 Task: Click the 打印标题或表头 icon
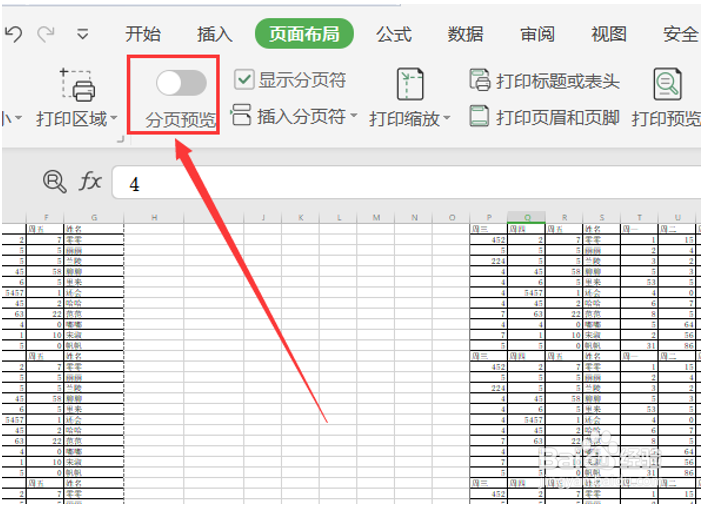[479, 80]
